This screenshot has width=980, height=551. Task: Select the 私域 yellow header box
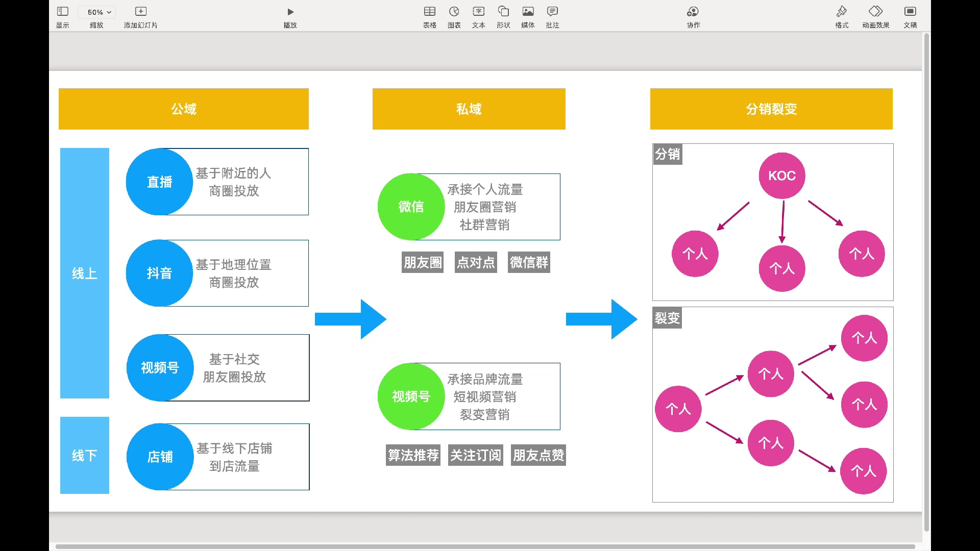[469, 109]
